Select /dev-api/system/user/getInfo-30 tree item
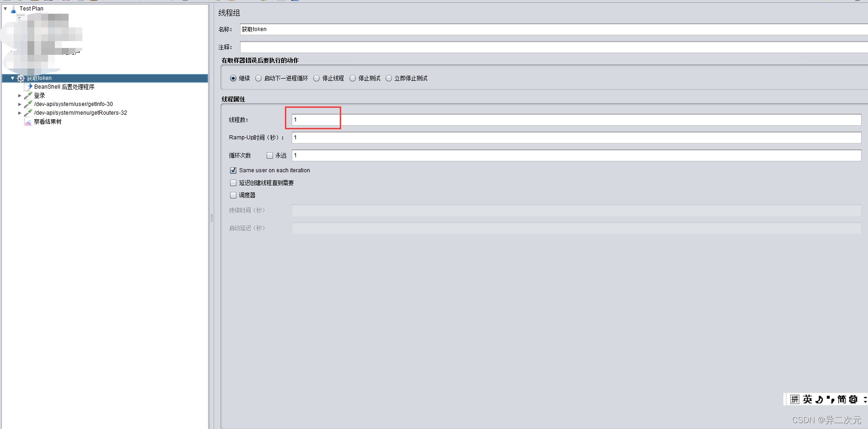The width and height of the screenshot is (868, 429). pos(73,104)
